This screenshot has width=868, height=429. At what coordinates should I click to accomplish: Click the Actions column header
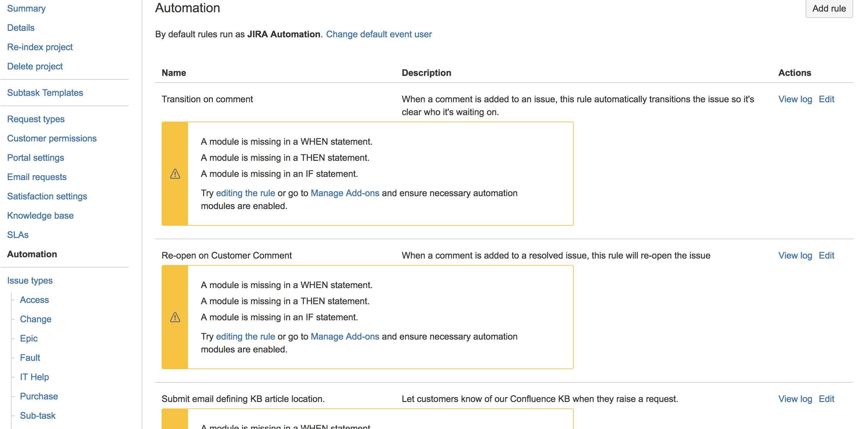click(x=795, y=73)
